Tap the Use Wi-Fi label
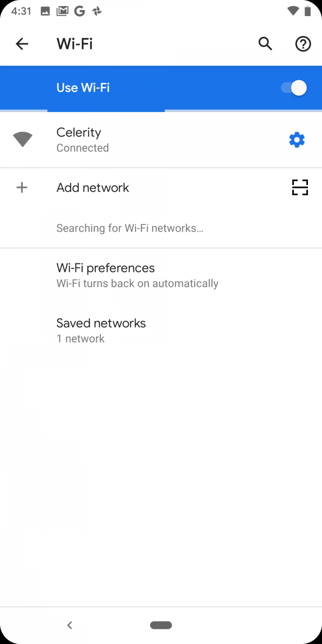Viewport: 322px width, 644px height. click(x=83, y=88)
